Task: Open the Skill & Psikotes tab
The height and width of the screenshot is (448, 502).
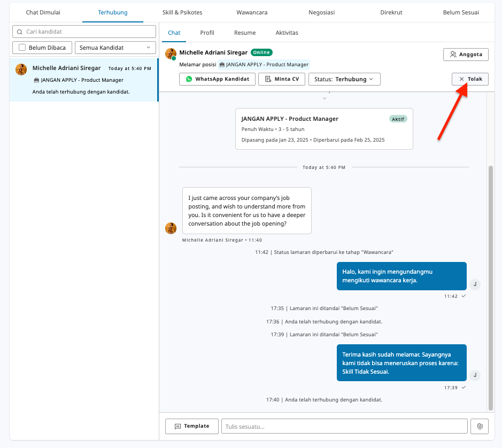Action: click(x=182, y=12)
